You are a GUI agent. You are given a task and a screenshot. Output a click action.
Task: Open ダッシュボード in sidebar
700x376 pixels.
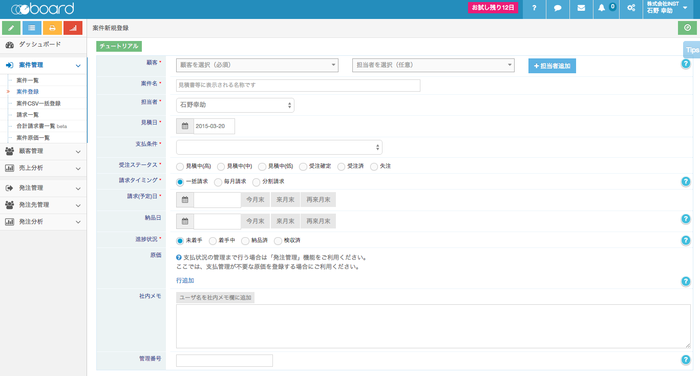click(43, 45)
